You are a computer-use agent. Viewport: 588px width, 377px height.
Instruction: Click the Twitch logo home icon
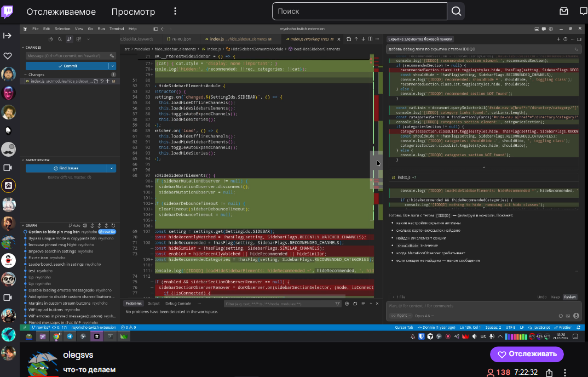[x=8, y=12]
